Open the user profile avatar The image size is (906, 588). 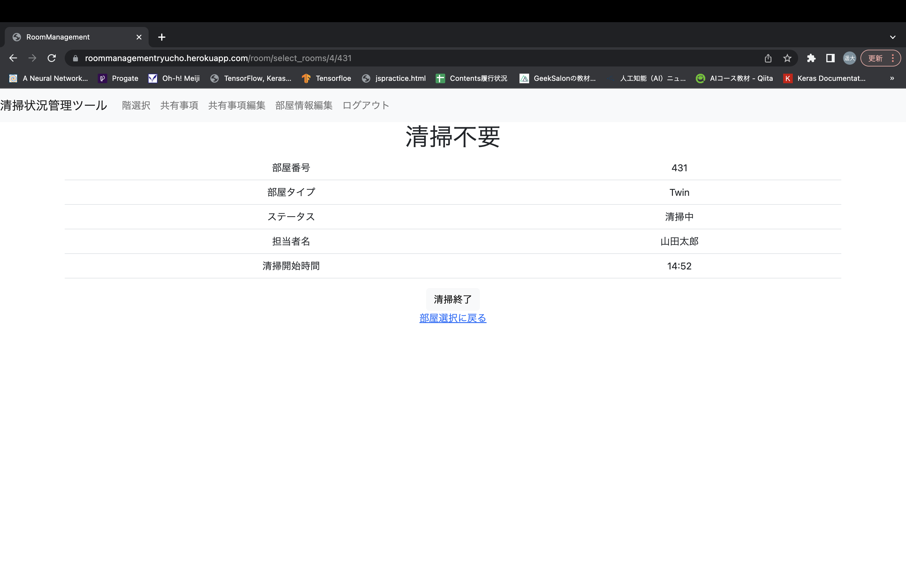[x=849, y=58]
